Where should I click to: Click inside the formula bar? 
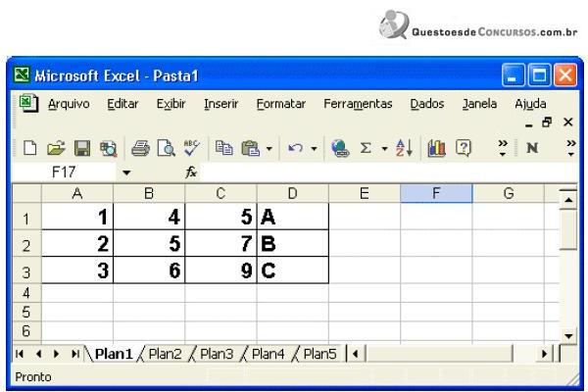click(x=388, y=172)
